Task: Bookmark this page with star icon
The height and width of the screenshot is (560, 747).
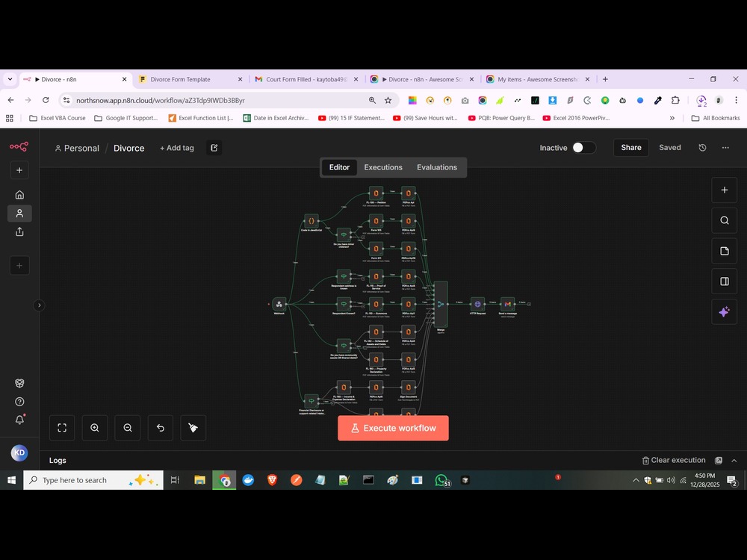Action: coord(388,101)
